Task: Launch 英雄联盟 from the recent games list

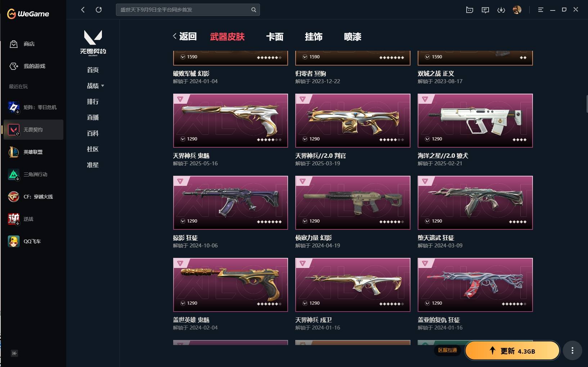Action: [33, 152]
